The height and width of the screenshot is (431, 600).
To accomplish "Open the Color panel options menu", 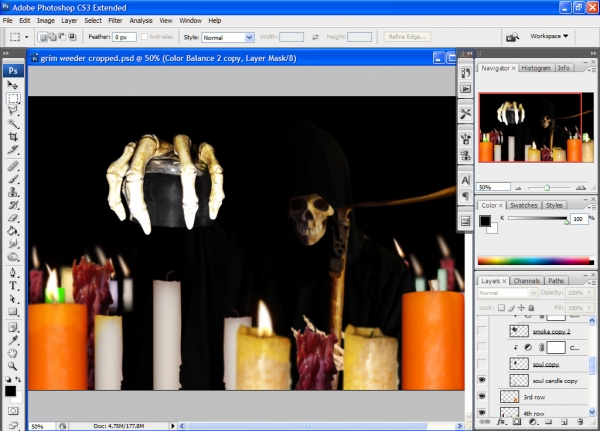I will [592, 207].
